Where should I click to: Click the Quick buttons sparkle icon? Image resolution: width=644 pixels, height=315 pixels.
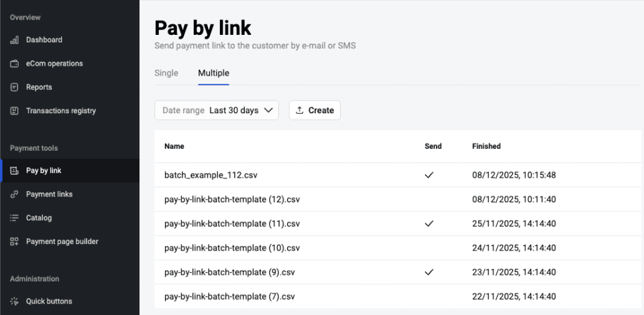[x=14, y=302]
